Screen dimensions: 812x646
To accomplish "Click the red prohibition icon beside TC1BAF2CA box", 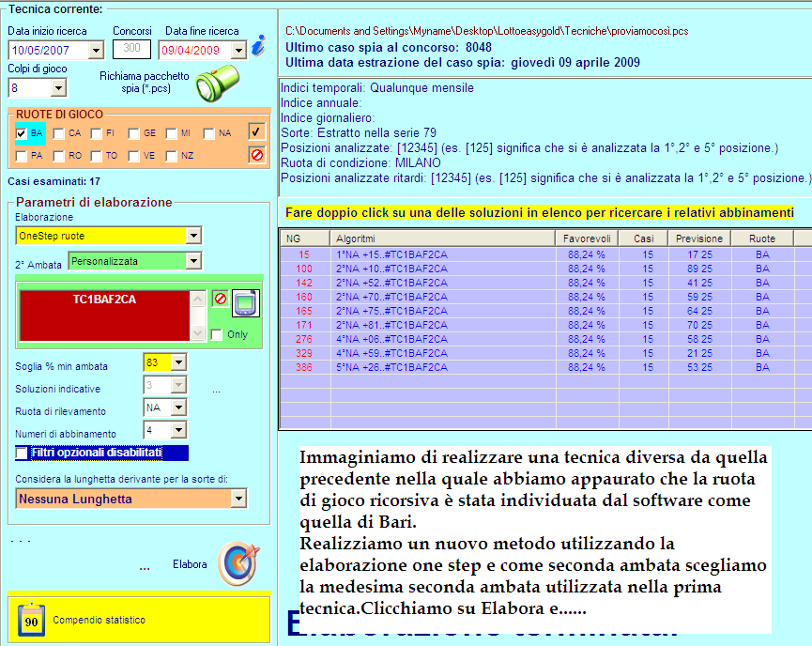I will 221,299.
